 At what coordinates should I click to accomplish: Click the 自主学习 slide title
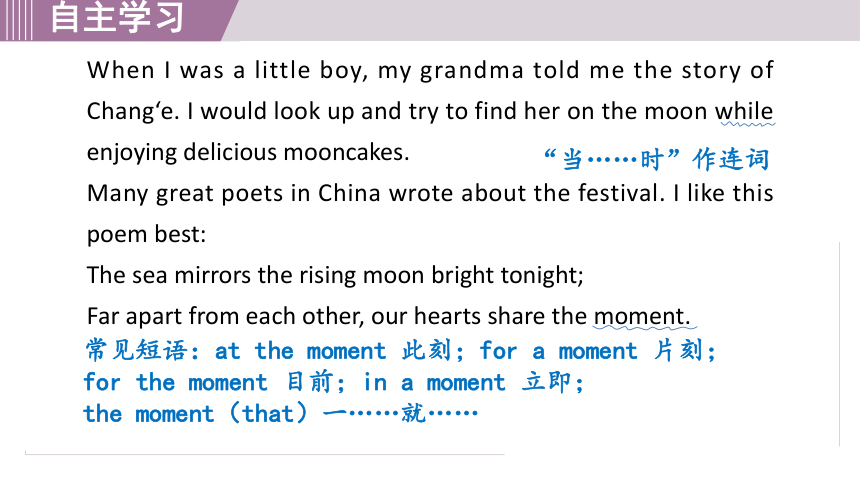(117, 17)
